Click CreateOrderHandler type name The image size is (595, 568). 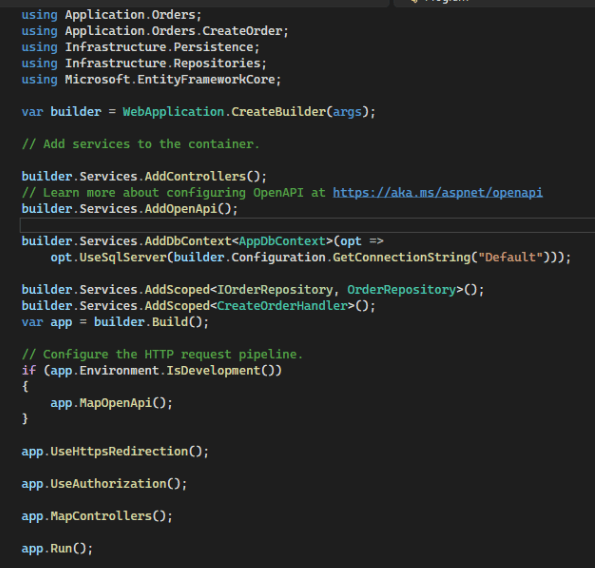282,306
